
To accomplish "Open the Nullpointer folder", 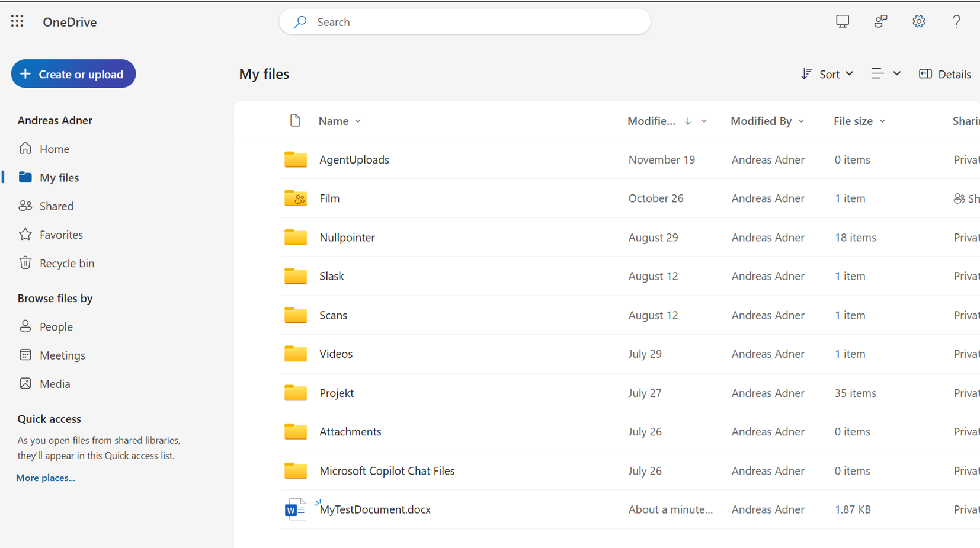I will 347,238.
